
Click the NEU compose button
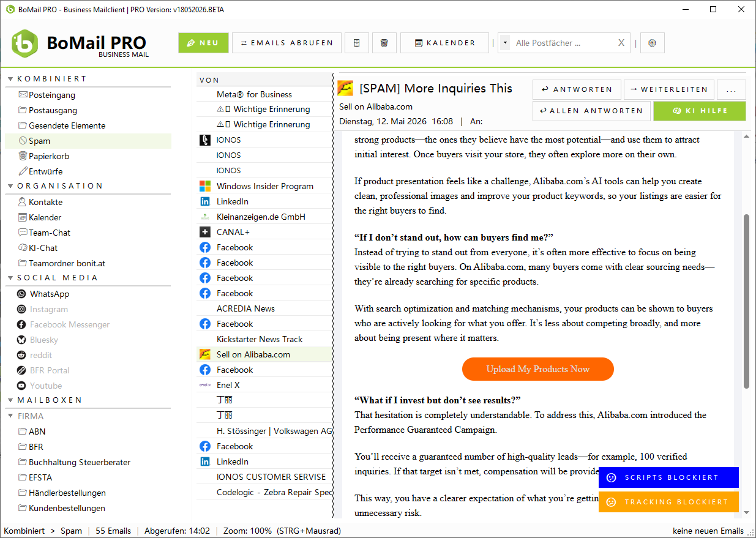203,43
